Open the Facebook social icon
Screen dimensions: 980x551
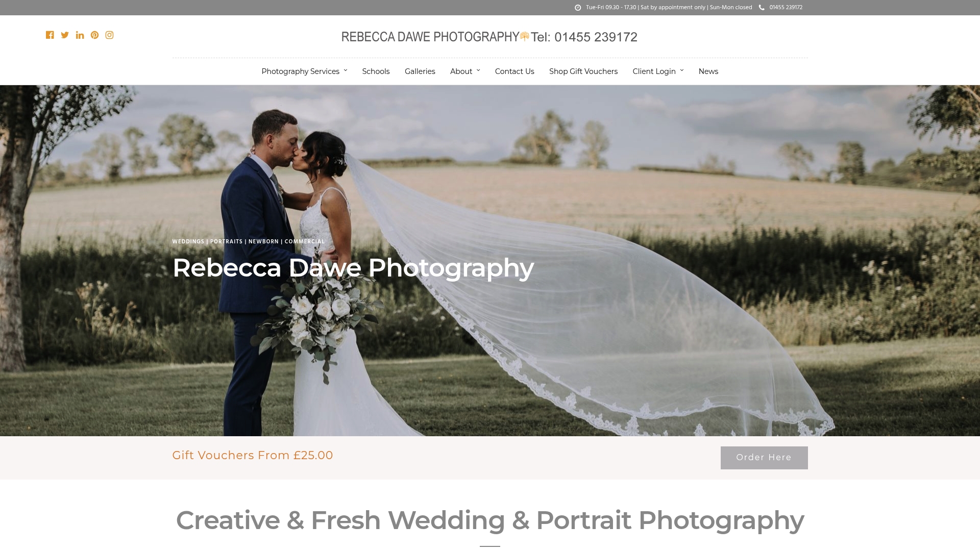(50, 35)
